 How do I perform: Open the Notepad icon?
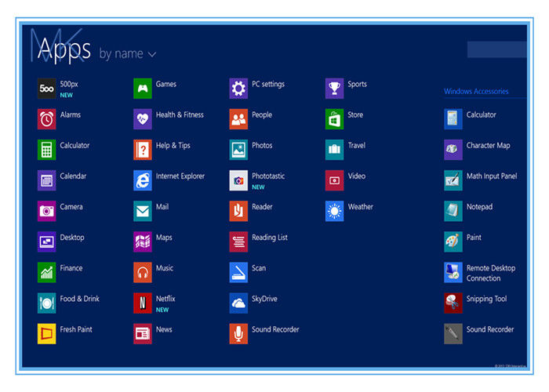click(453, 211)
